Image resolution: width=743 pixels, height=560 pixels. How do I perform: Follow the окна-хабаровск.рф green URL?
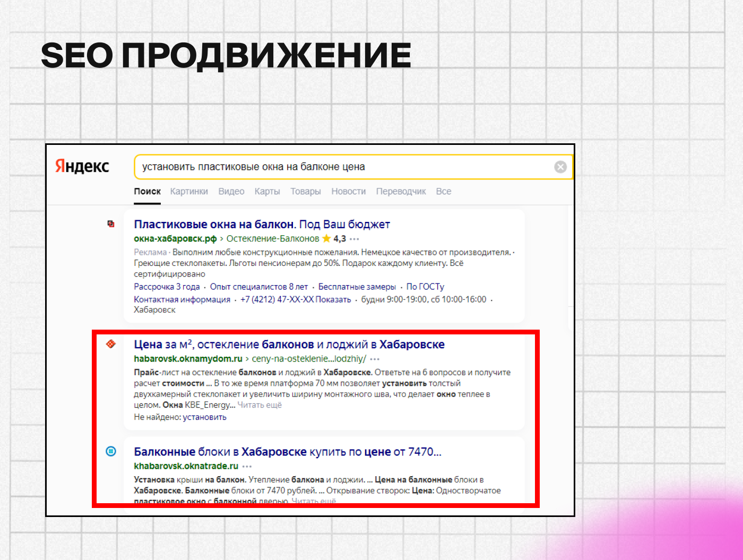tap(175, 239)
